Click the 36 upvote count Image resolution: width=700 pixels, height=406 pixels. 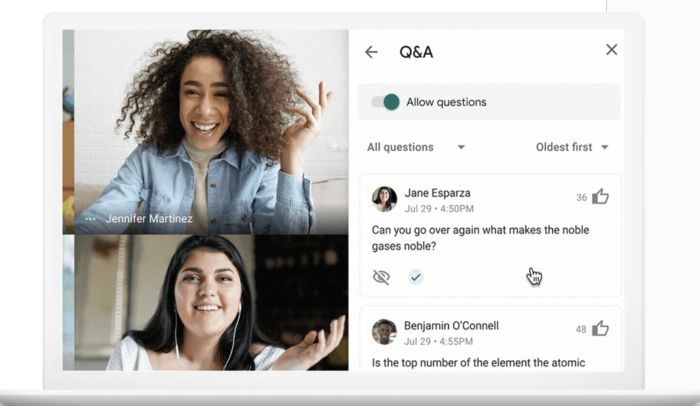point(581,197)
